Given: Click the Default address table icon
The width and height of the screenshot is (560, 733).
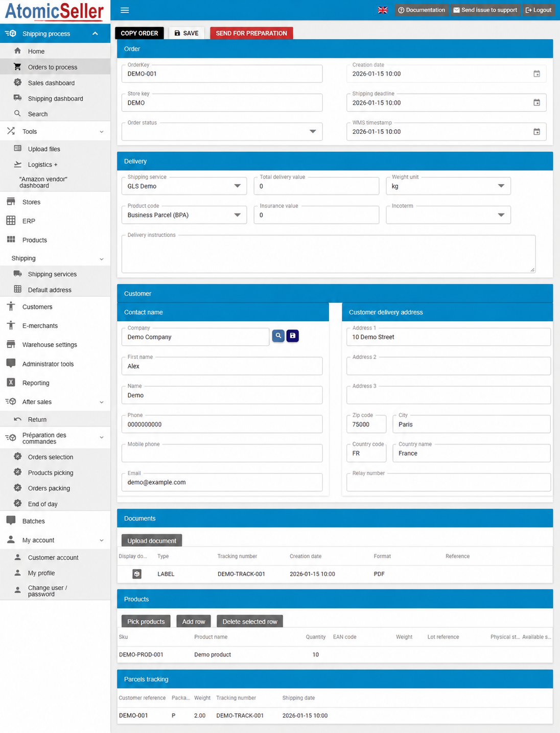Looking at the screenshot, I should coord(18,290).
